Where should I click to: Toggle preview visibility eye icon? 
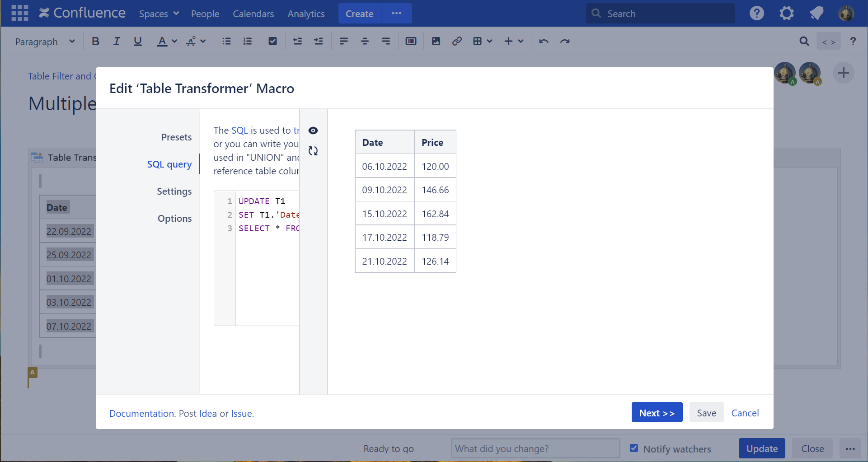click(x=313, y=131)
